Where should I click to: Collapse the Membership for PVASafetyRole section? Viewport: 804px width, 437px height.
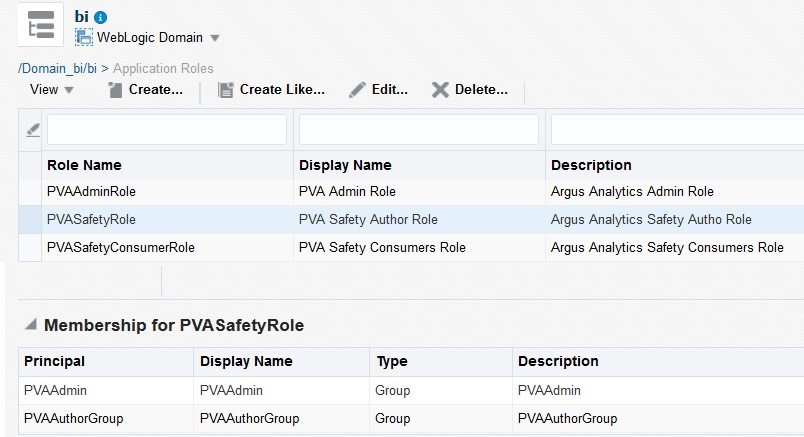[31, 325]
